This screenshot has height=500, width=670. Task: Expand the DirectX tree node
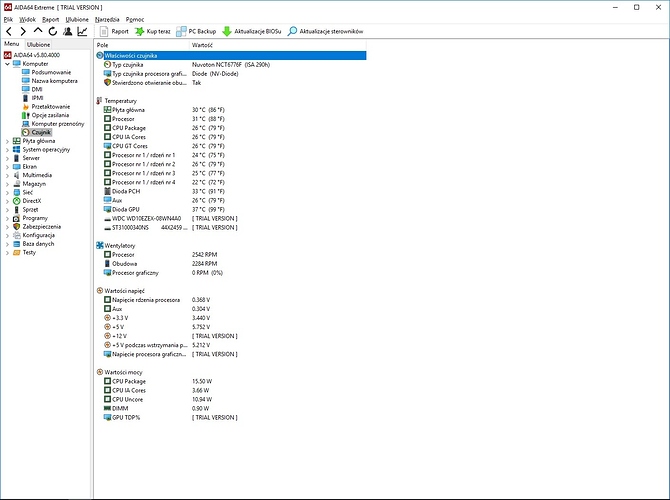pos(7,201)
